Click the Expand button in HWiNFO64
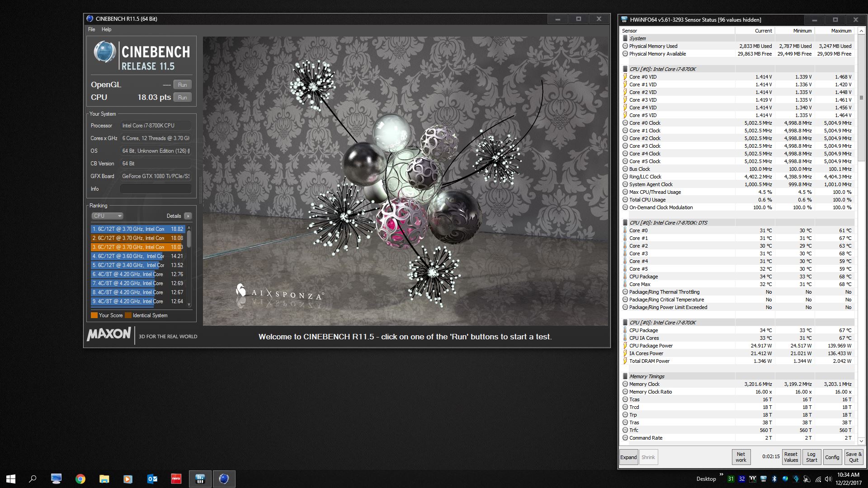Screen dimensions: 868x488 pos(628,457)
